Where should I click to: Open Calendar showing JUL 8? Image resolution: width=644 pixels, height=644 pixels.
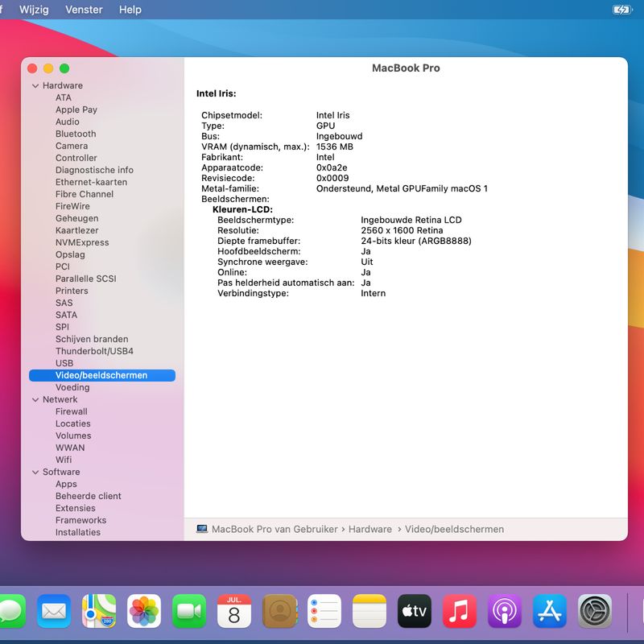234,611
